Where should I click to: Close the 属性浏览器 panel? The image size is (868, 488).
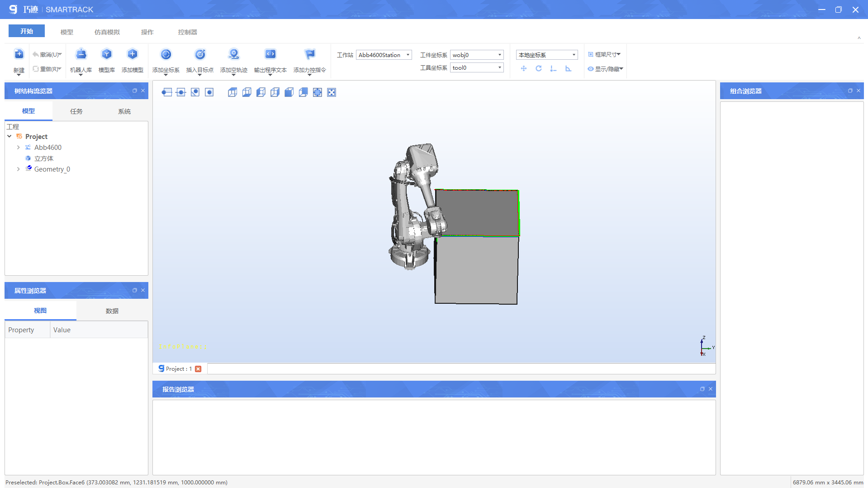pos(143,290)
